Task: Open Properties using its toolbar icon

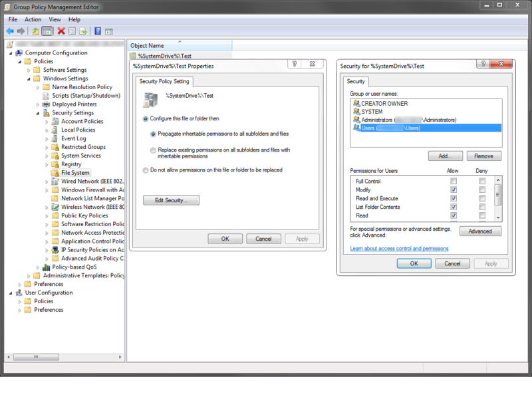Action: (x=71, y=30)
